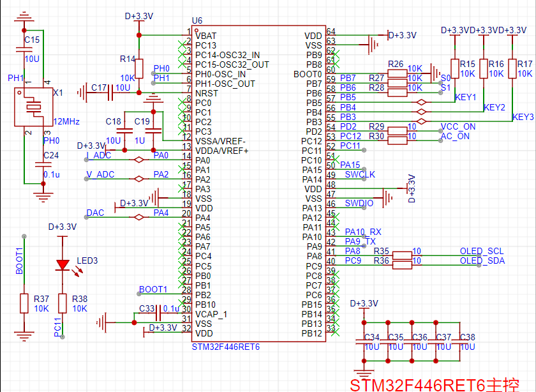Image resolution: width=536 pixels, height=392 pixels.
Task: Select resistor R35 symbol
Action: (402, 255)
